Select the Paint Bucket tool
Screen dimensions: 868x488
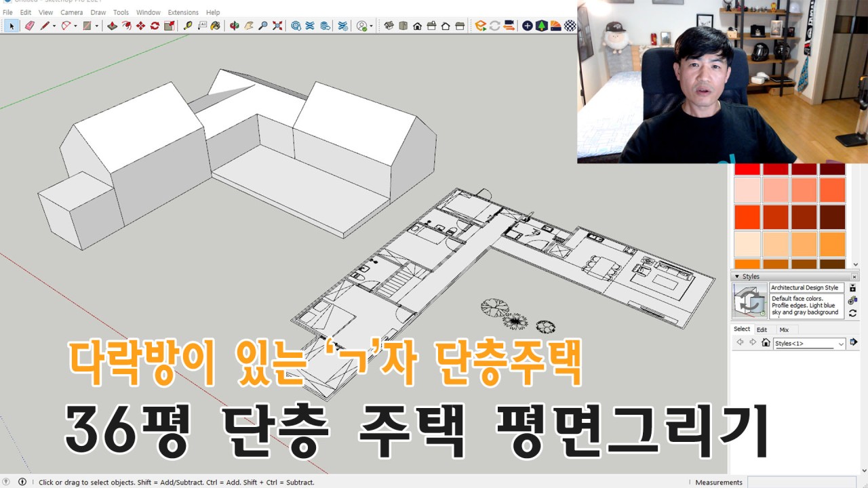pos(216,26)
